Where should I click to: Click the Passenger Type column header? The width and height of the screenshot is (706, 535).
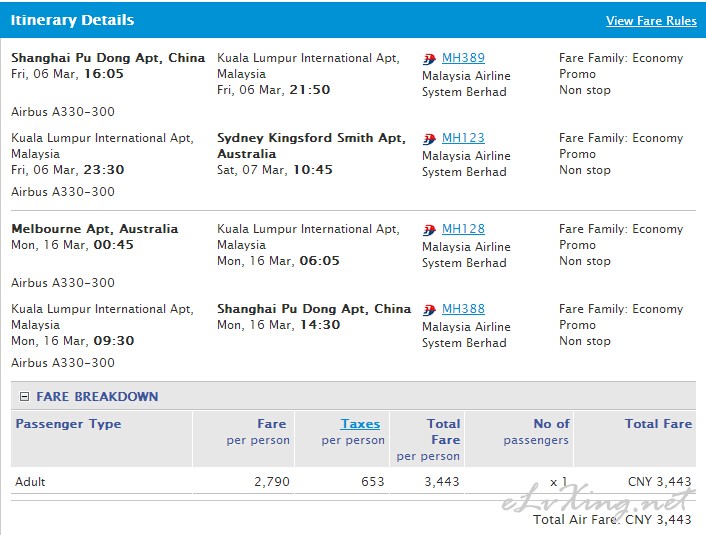pyautogui.click(x=68, y=424)
